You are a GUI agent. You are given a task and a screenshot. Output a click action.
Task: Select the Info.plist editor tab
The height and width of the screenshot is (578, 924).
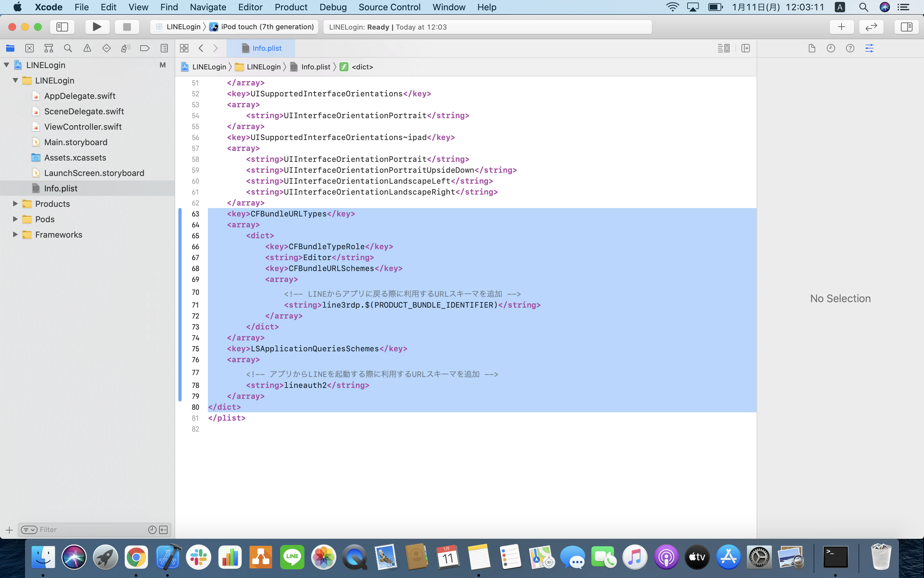coord(261,48)
